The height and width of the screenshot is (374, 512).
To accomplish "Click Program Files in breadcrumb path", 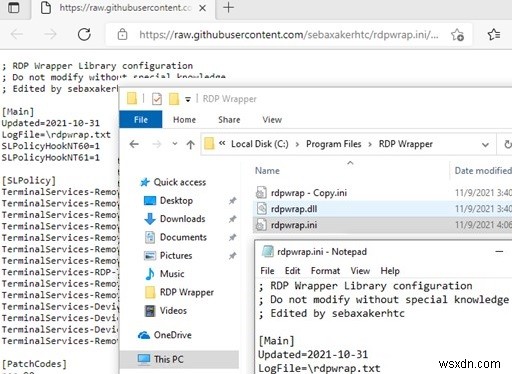I will coord(334,144).
